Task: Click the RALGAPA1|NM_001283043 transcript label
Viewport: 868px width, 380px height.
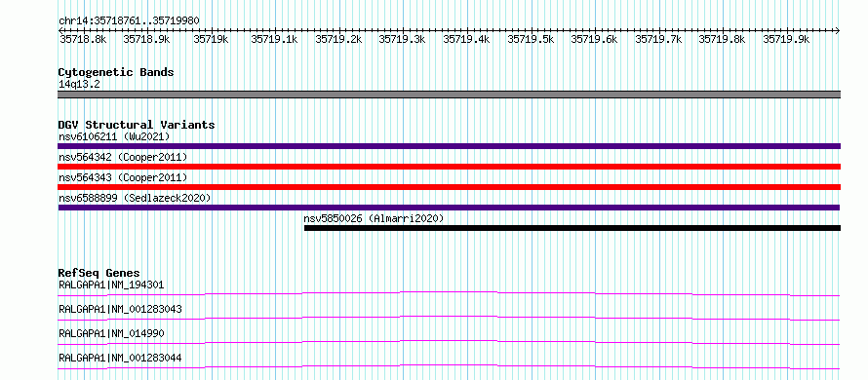Action: click(120, 309)
